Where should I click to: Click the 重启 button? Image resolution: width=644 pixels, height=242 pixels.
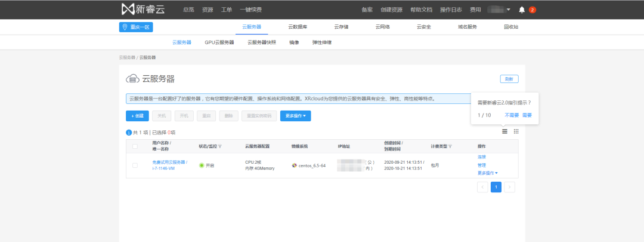coord(206,116)
